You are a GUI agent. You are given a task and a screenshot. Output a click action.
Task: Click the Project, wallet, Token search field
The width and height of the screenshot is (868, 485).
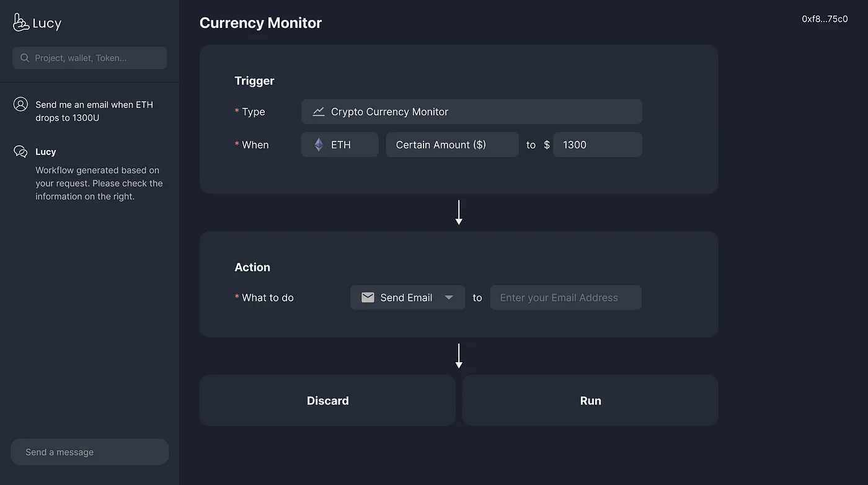click(96, 58)
